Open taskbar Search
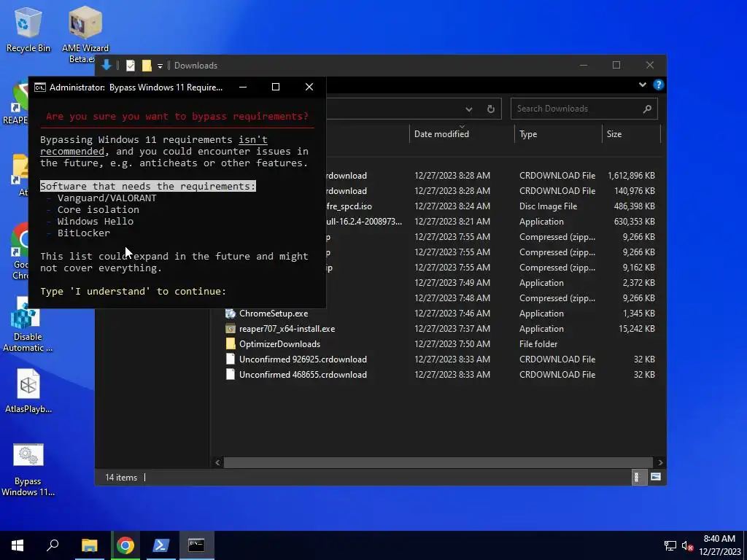This screenshot has width=747, height=560. point(53,545)
